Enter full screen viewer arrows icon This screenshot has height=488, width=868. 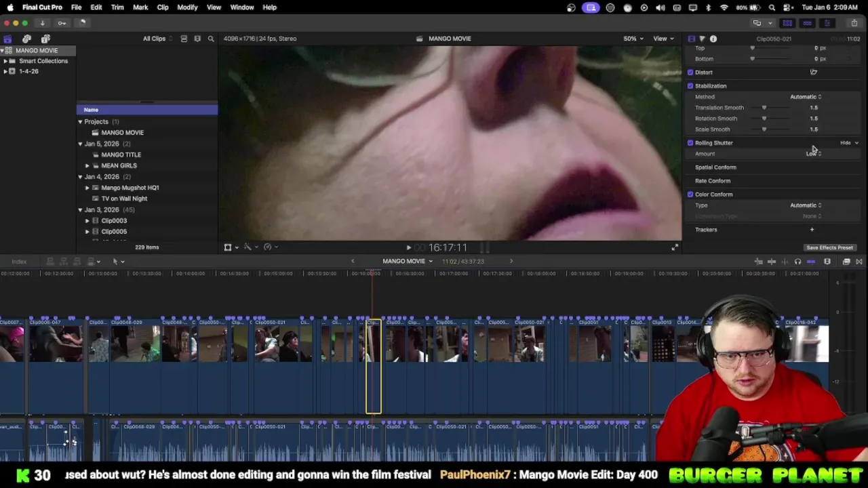pyautogui.click(x=675, y=247)
